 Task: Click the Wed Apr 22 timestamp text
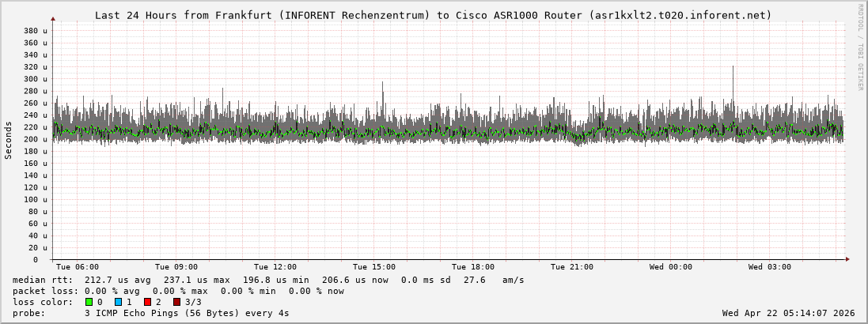point(788,313)
